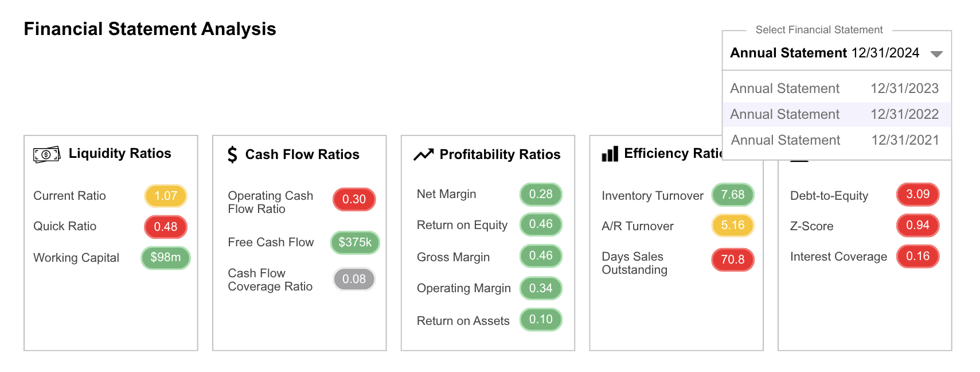This screenshot has width=980, height=372.
Task: Click the Net Margin 0.28 value
Action: click(x=541, y=194)
